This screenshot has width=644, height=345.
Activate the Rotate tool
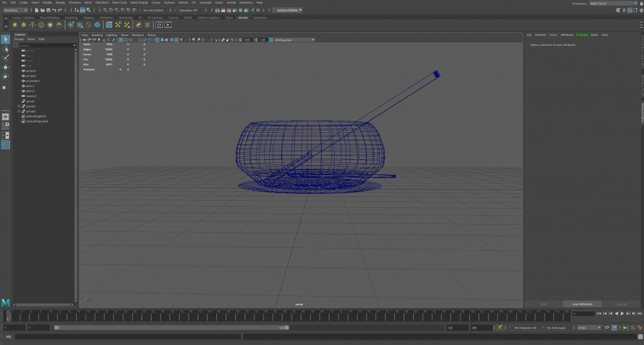[6, 76]
